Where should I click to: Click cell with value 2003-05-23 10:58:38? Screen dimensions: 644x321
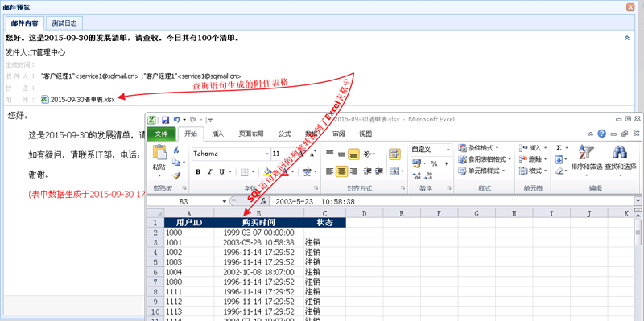[x=258, y=242]
